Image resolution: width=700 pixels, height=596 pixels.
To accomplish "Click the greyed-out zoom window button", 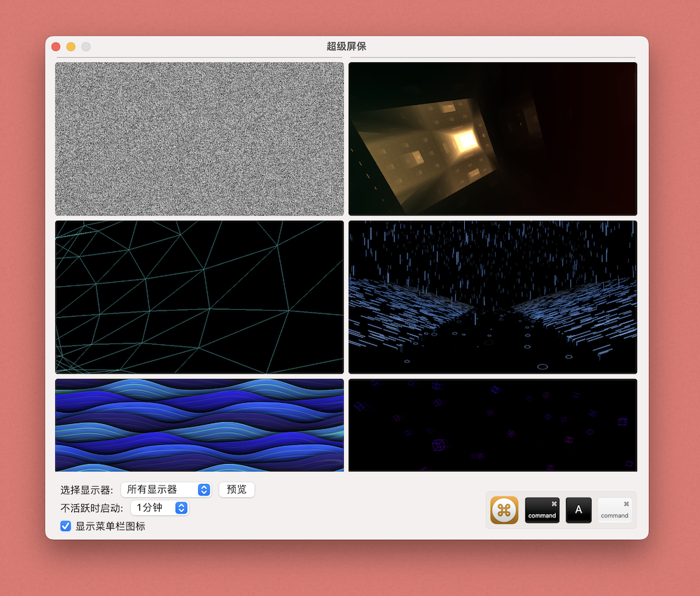I will (x=86, y=47).
